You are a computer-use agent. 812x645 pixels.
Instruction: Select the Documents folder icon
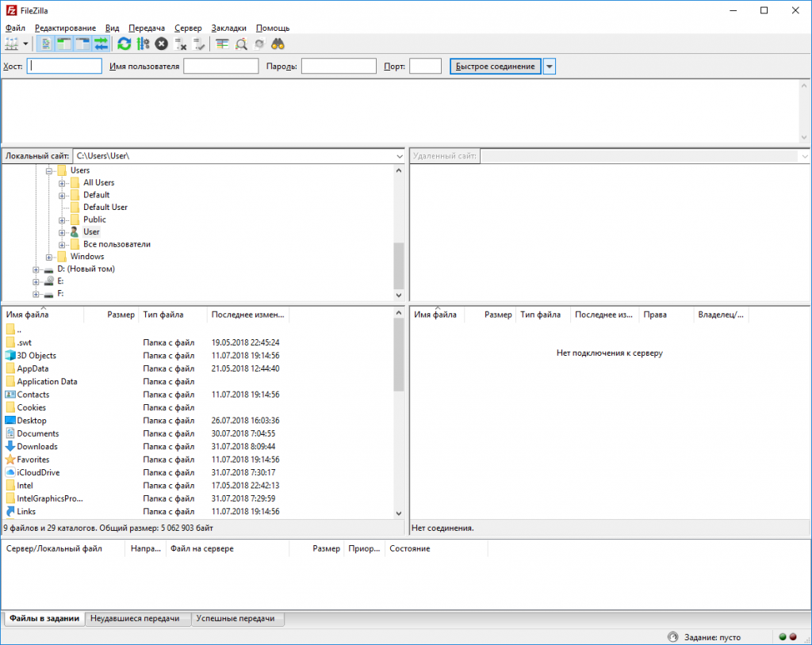click(10, 433)
